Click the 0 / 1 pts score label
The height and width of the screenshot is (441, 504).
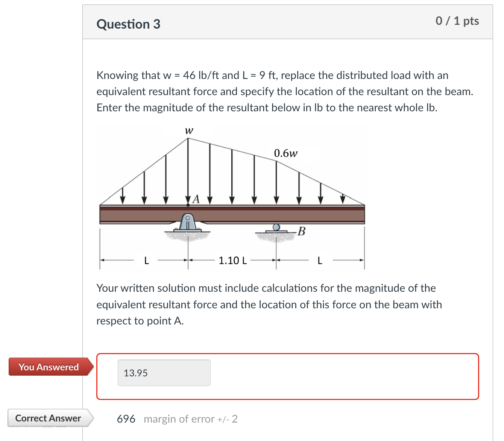(x=457, y=21)
